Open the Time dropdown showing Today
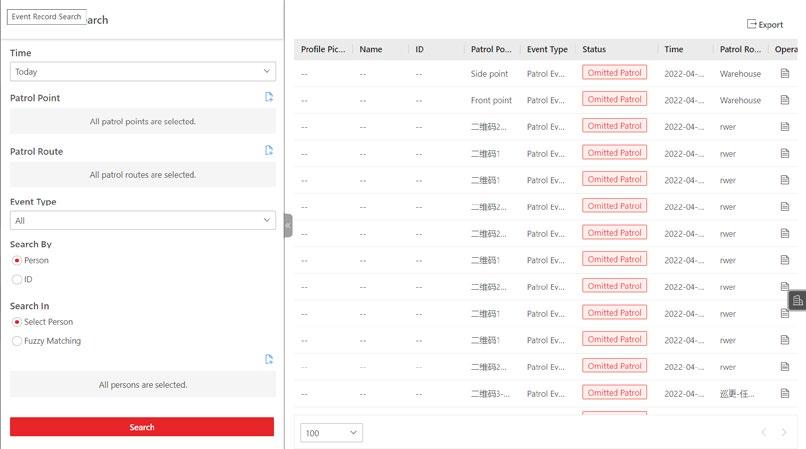The image size is (806, 449). click(143, 71)
